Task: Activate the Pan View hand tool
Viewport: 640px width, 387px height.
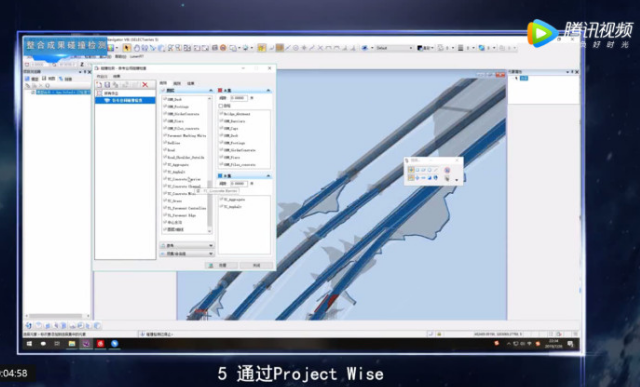Action: [x=136, y=48]
